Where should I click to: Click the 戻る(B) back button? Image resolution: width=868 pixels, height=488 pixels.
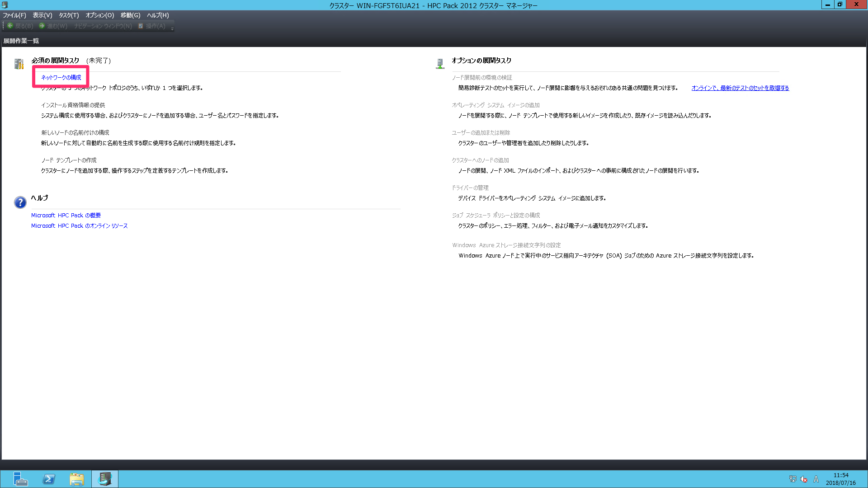pos(21,26)
